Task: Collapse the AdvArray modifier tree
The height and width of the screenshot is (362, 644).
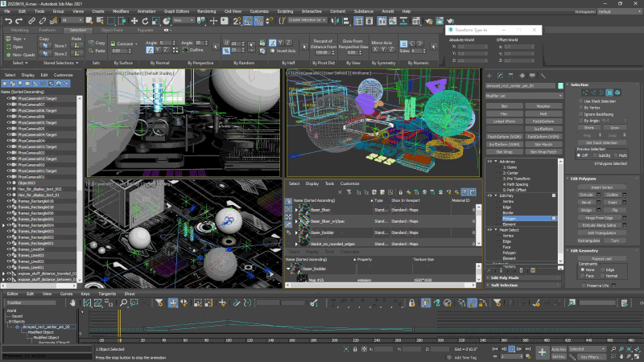Action: point(496,162)
